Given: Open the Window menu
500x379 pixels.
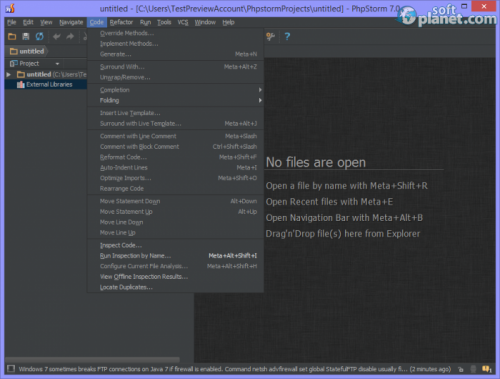Looking at the screenshot, I should (x=205, y=22).
